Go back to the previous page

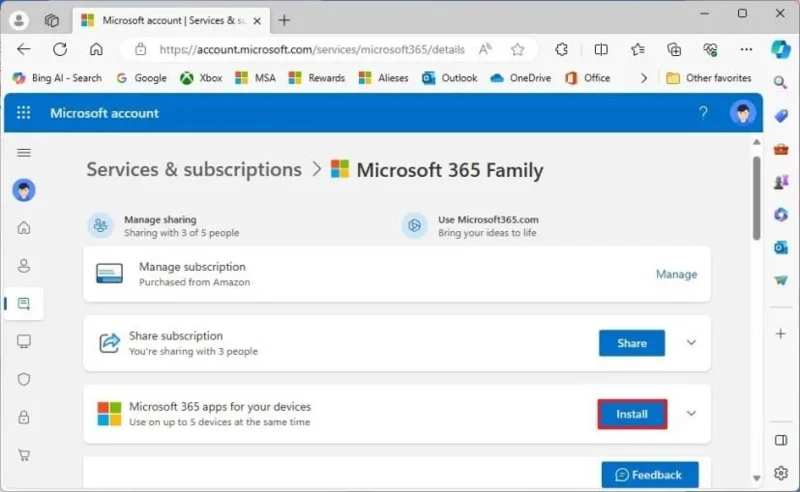point(23,49)
